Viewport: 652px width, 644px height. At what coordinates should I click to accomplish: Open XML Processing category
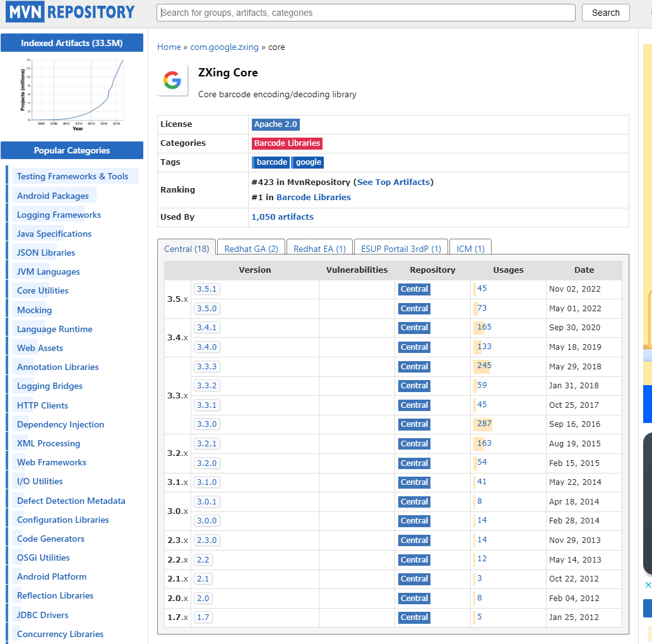[x=48, y=443]
